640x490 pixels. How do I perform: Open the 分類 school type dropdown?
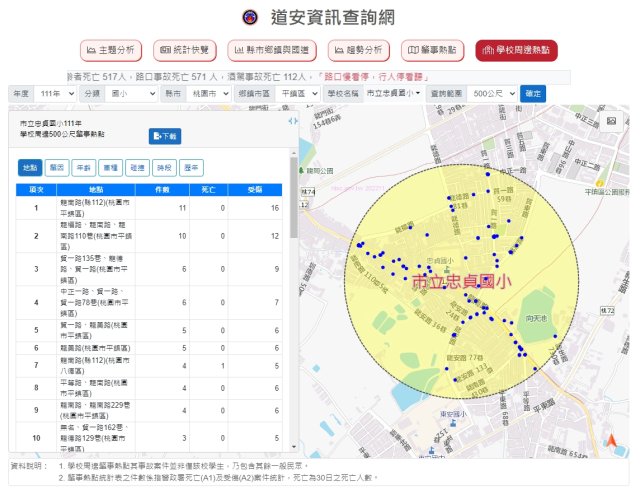[x=132, y=93]
